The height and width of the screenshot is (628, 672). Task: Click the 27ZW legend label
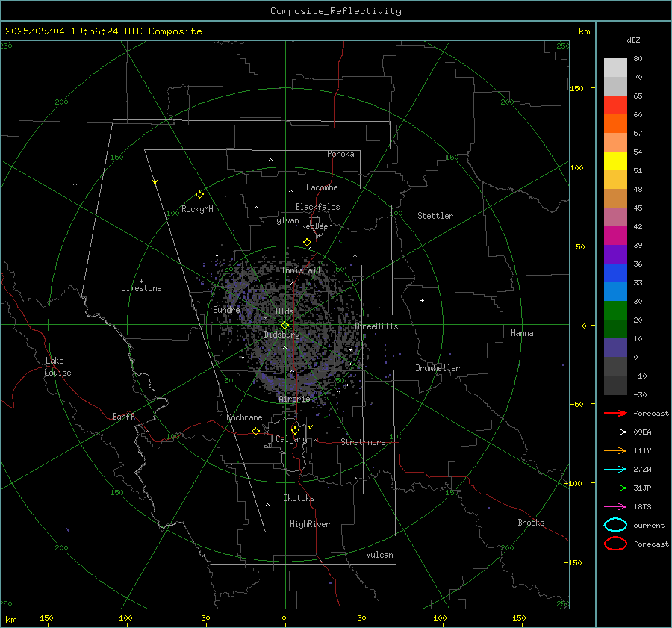coord(642,470)
